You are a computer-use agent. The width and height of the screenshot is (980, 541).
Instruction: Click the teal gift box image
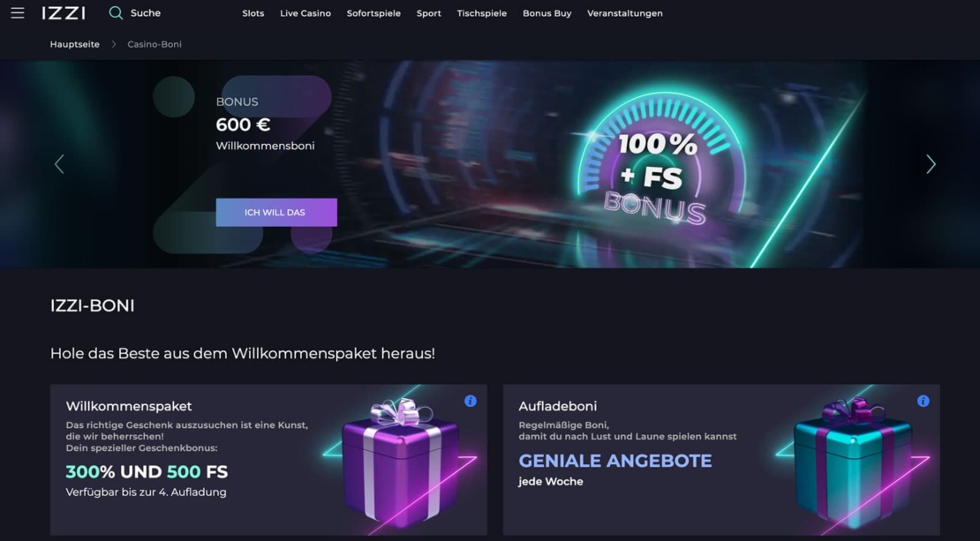pos(853,461)
